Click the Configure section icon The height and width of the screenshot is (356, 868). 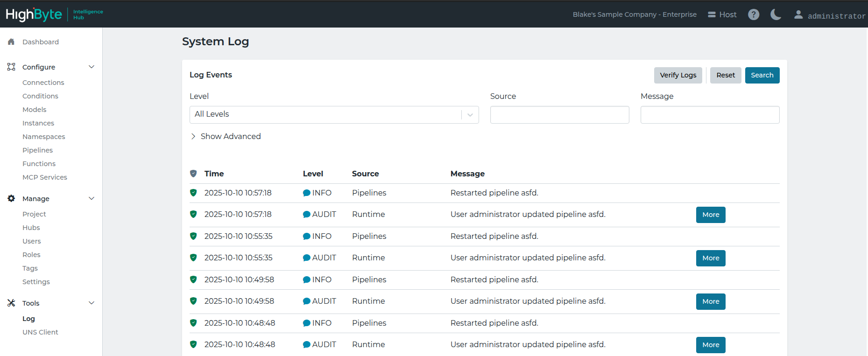(x=11, y=67)
